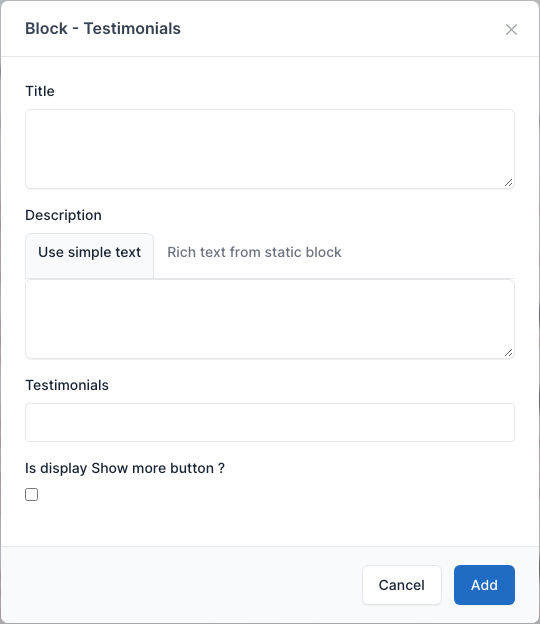Click the Block - Testimonials heading
Viewport: 540px width, 624px height.
tap(103, 29)
